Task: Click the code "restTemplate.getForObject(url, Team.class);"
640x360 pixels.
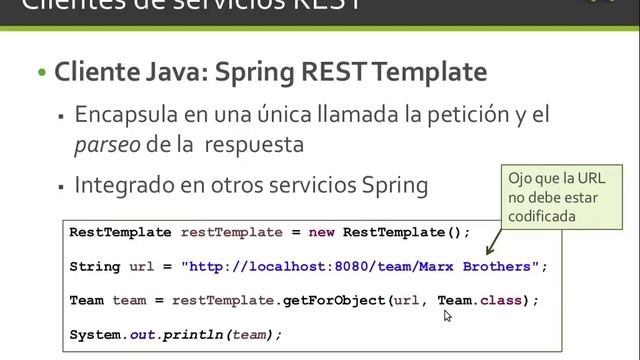Action: click(x=355, y=301)
